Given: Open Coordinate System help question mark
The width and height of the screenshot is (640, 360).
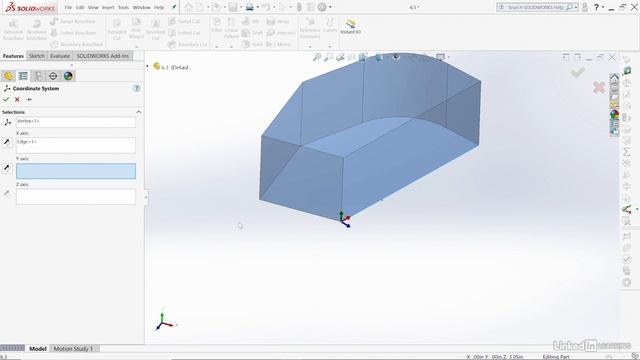Looking at the screenshot, I should pos(137,88).
